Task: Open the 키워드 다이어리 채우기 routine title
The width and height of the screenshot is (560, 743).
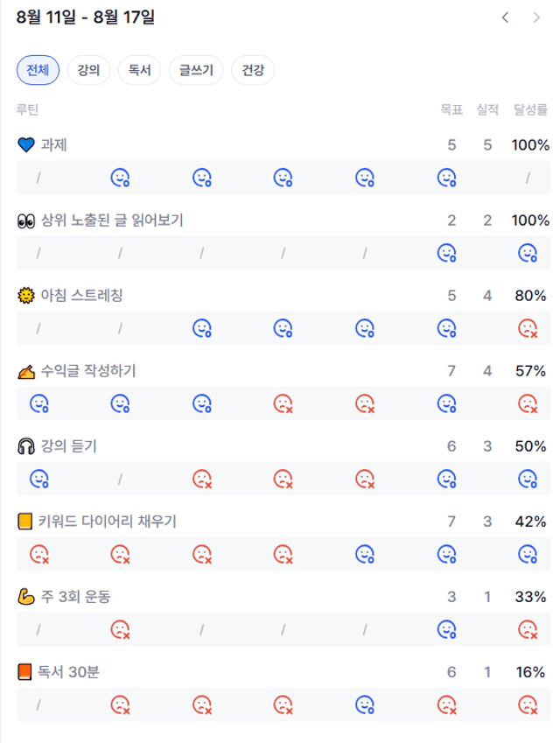Action: pos(107,522)
